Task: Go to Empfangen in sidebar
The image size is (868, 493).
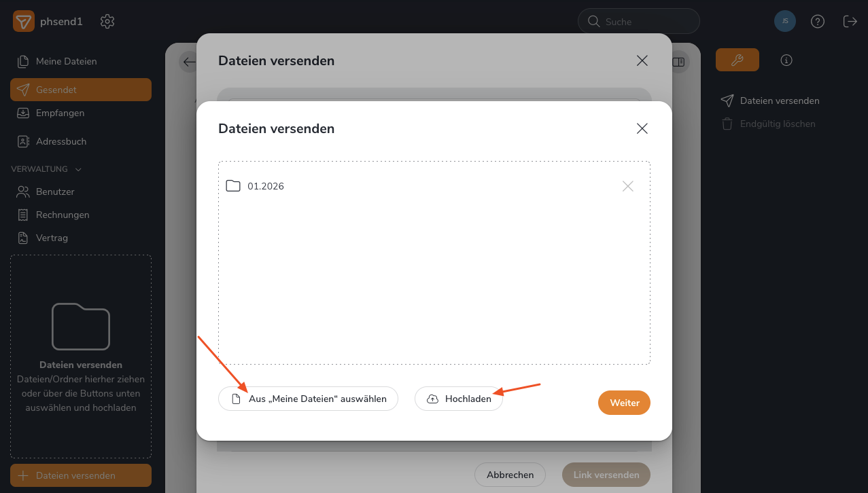Action: click(x=60, y=113)
